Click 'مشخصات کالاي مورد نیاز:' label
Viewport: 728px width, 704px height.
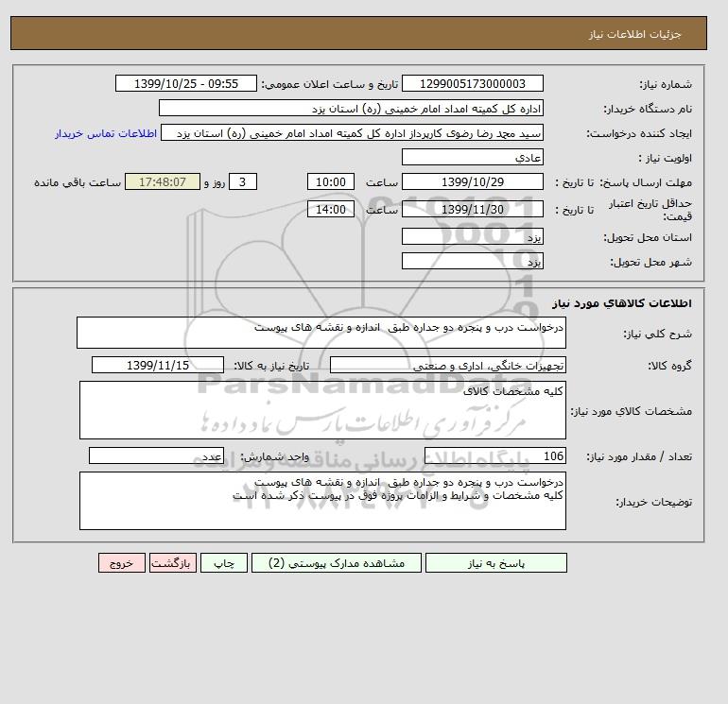coord(632,411)
